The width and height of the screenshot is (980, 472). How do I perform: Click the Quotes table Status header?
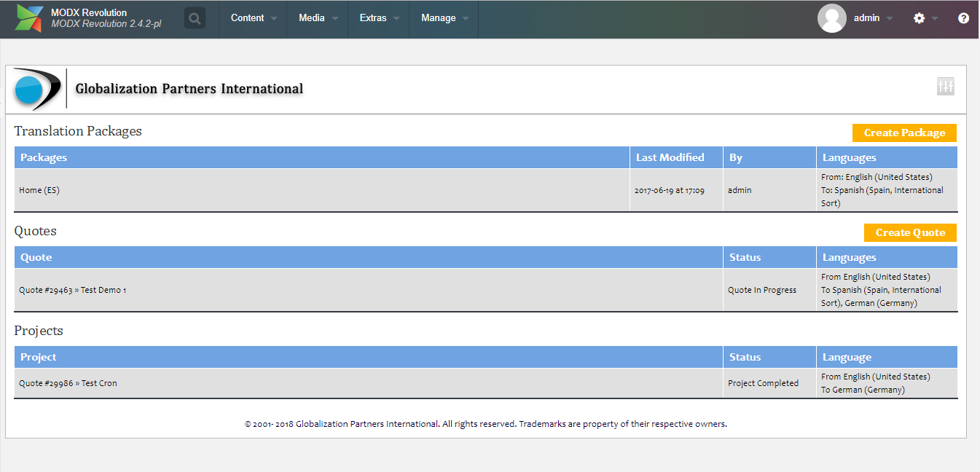(769, 257)
